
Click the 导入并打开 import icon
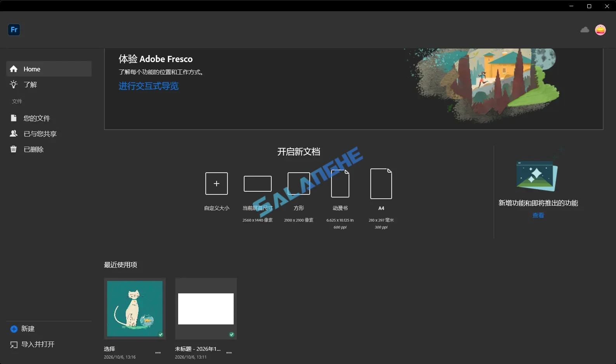14,345
